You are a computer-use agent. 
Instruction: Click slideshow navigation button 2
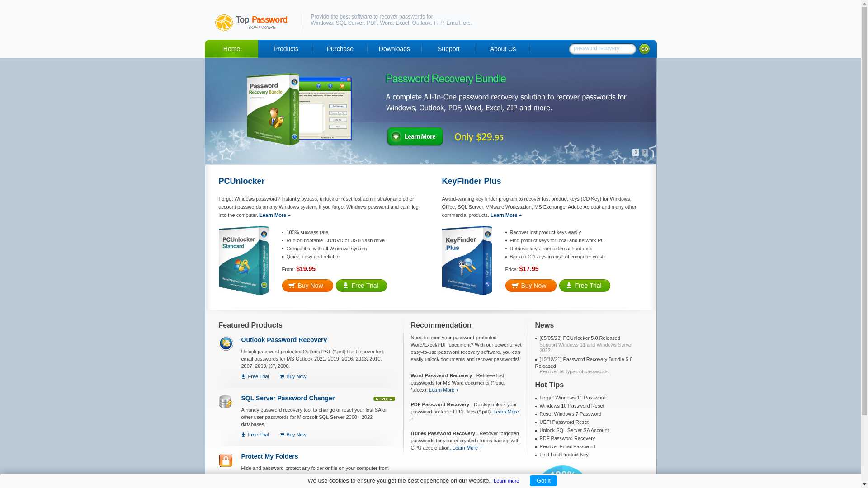tap(644, 153)
